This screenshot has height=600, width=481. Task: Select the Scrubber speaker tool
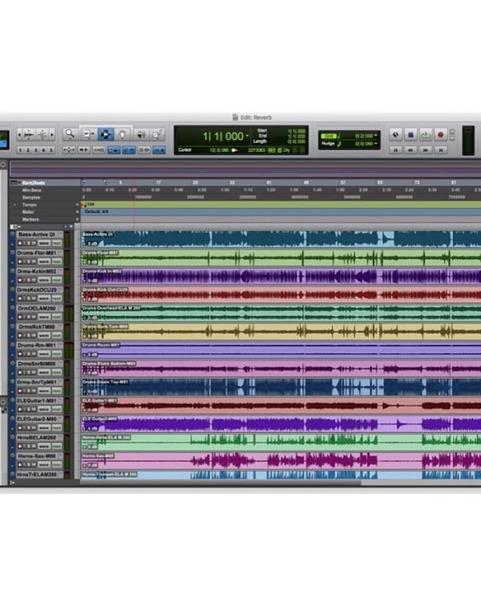tap(141, 134)
